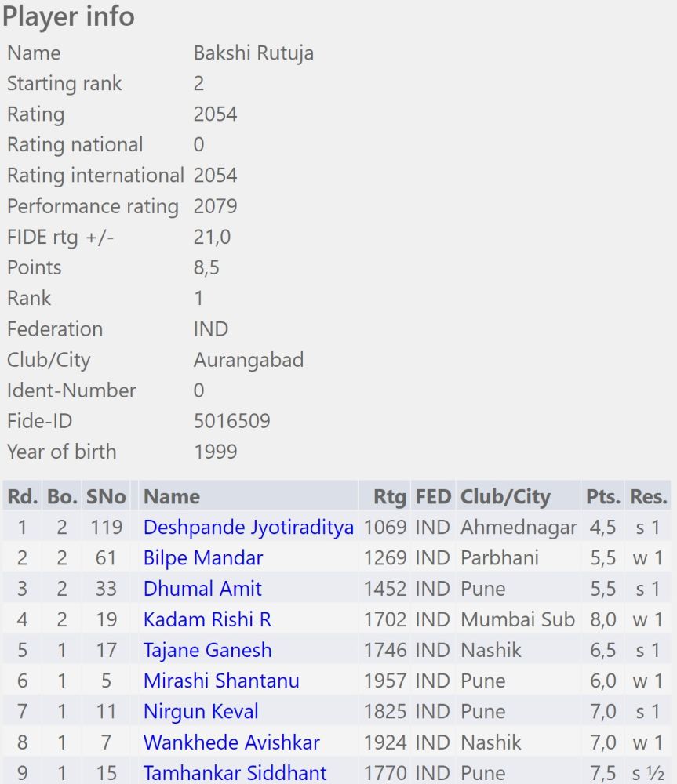This screenshot has width=677, height=784.
Task: Open opponent Kadam Rishi R
Action: (207, 619)
